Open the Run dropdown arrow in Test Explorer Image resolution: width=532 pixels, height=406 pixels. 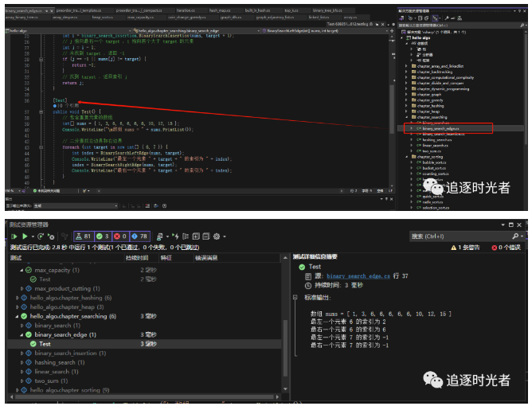point(33,236)
